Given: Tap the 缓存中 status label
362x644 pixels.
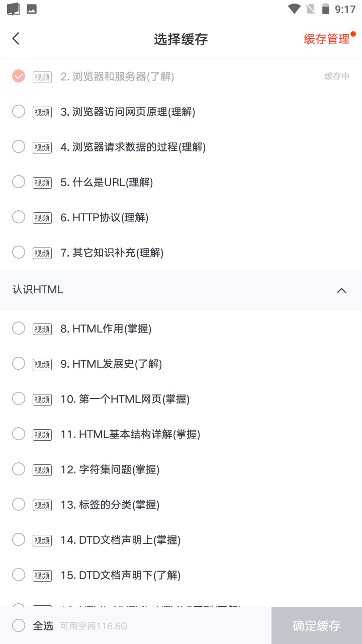Looking at the screenshot, I should point(337,76).
